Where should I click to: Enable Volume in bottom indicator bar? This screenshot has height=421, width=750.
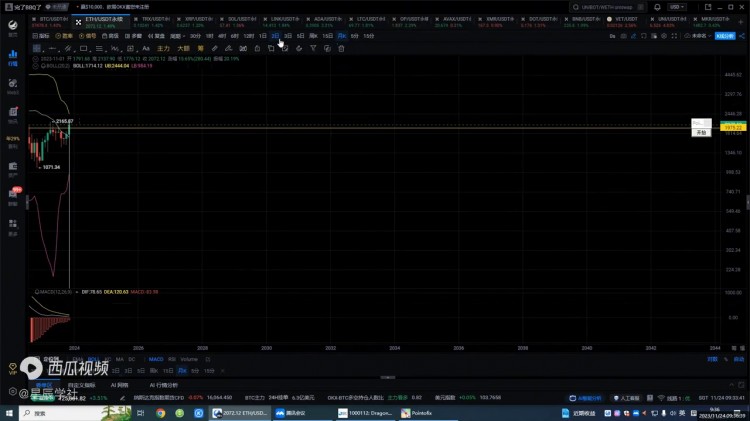point(189,359)
